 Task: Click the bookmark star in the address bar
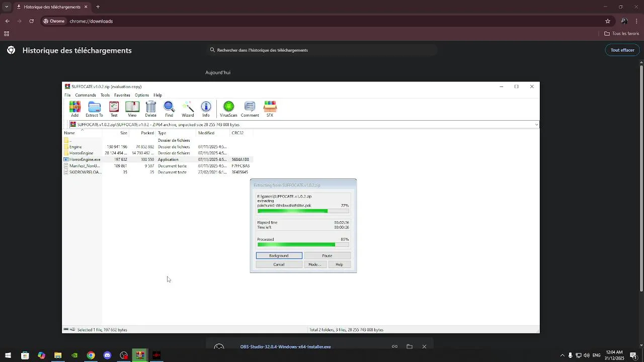click(608, 21)
